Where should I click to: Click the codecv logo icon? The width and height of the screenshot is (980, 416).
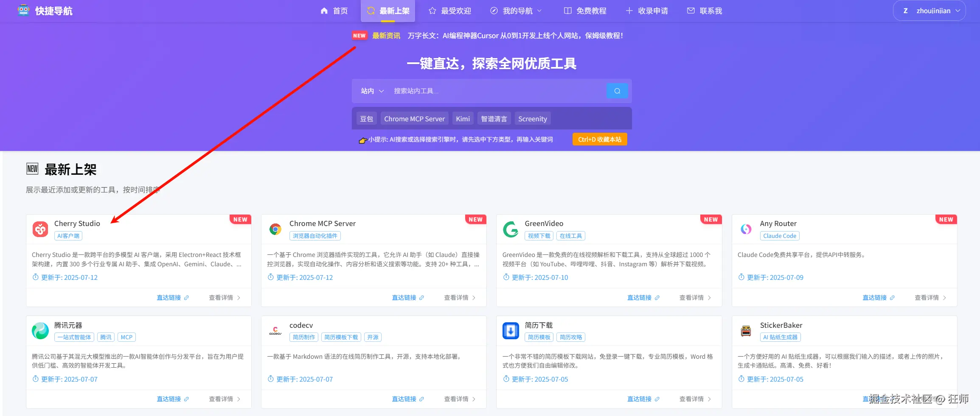tap(275, 331)
